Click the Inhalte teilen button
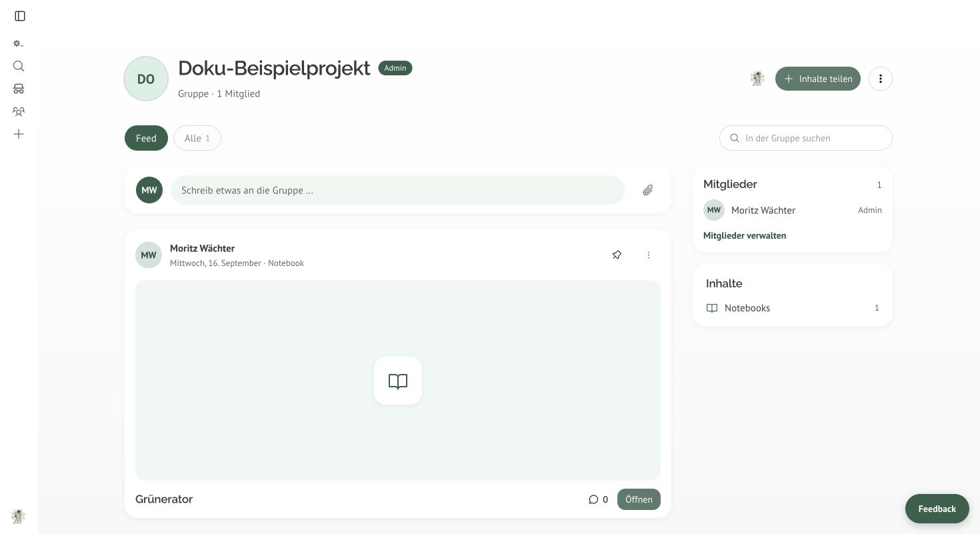 [x=818, y=79]
